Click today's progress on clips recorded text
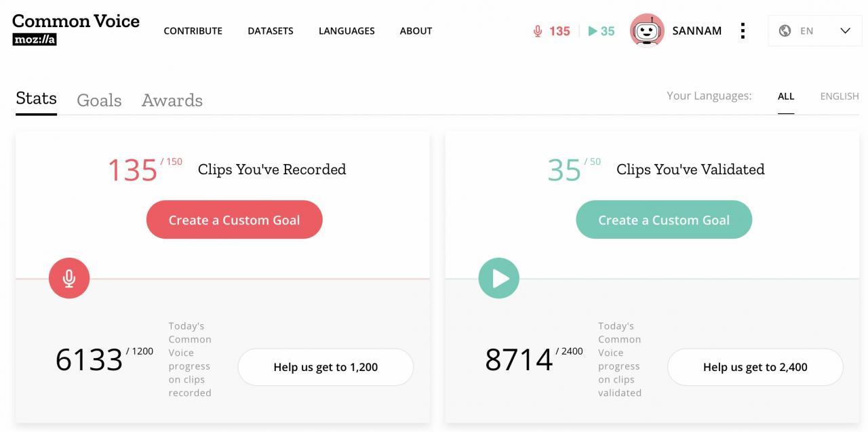868x432 pixels. click(190, 359)
